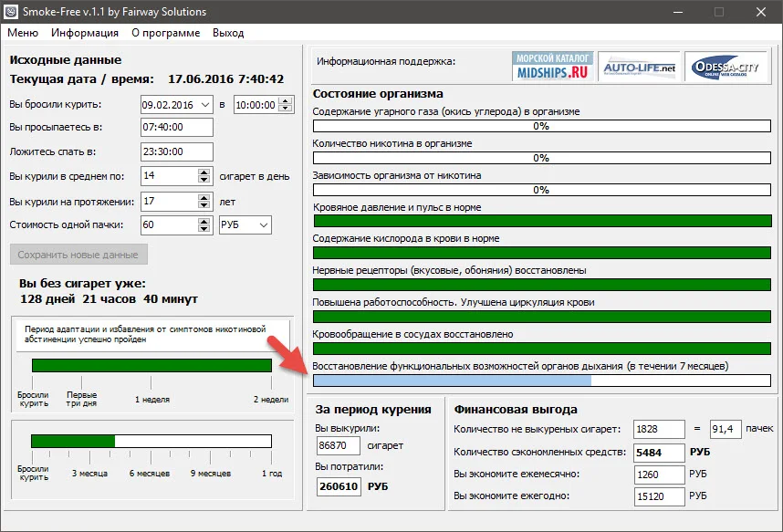Click the respiratory recovery progress bar
The image size is (783, 532).
click(x=541, y=381)
